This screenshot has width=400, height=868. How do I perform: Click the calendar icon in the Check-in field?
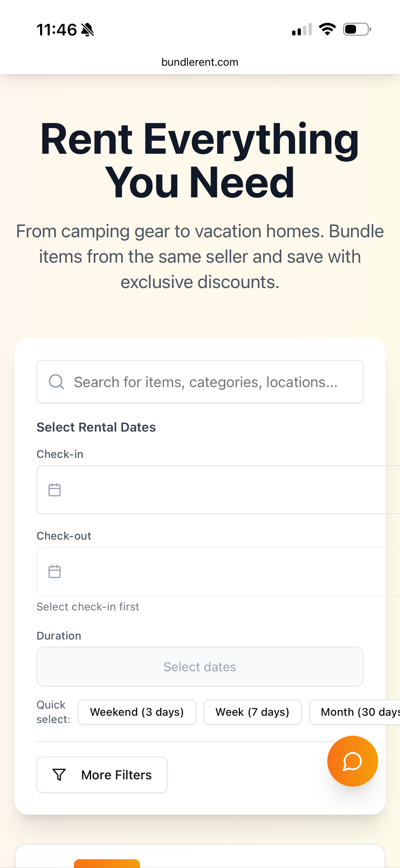[54, 489]
